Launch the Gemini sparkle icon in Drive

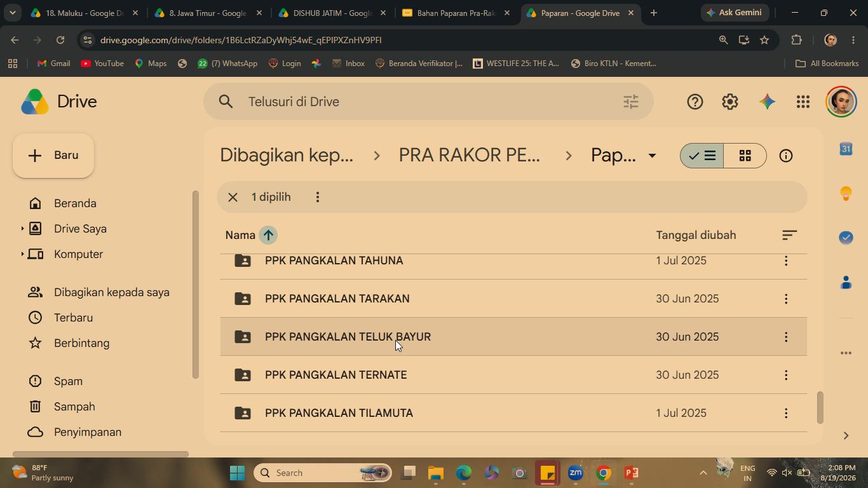click(x=767, y=102)
